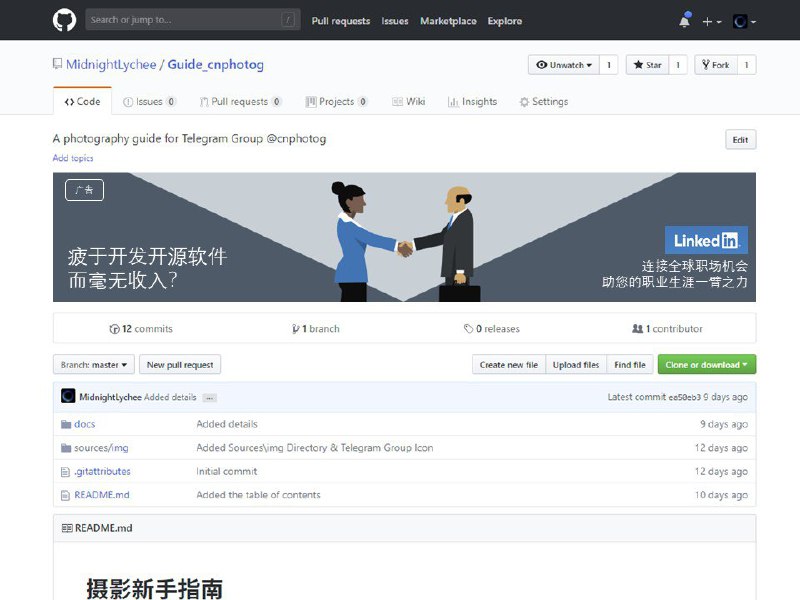This screenshot has height=600, width=800.
Task: Click MidnightLychee author name in commit bar
Action: click(110, 397)
